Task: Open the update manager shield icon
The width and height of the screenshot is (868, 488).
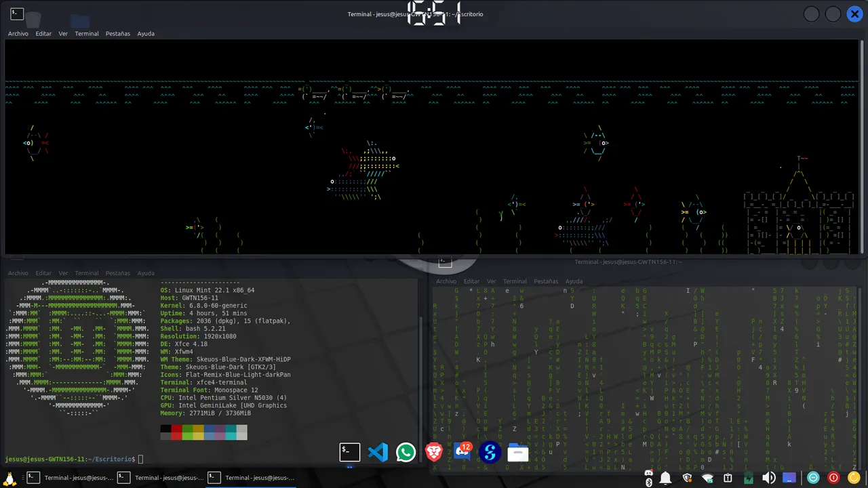Action: tap(687, 479)
